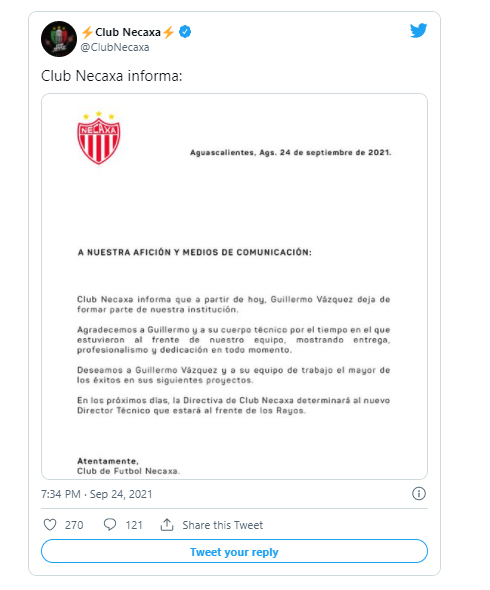Open the Twitter bird logo
Screen dimensions: 490x590
tap(418, 31)
